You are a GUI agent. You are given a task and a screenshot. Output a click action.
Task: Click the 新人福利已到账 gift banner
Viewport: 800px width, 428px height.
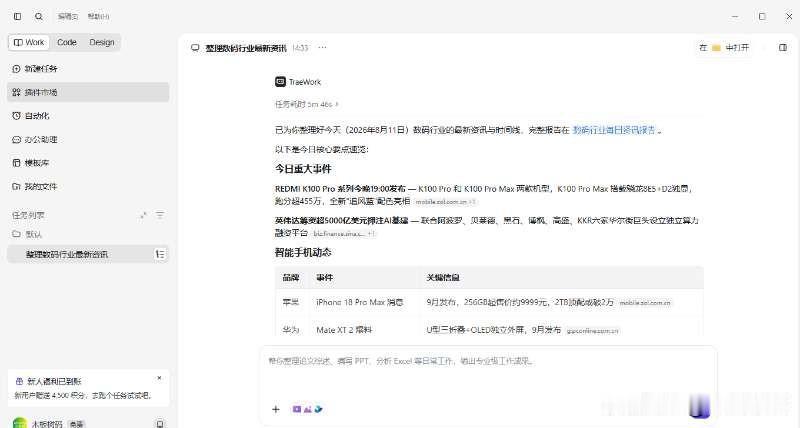click(88, 388)
